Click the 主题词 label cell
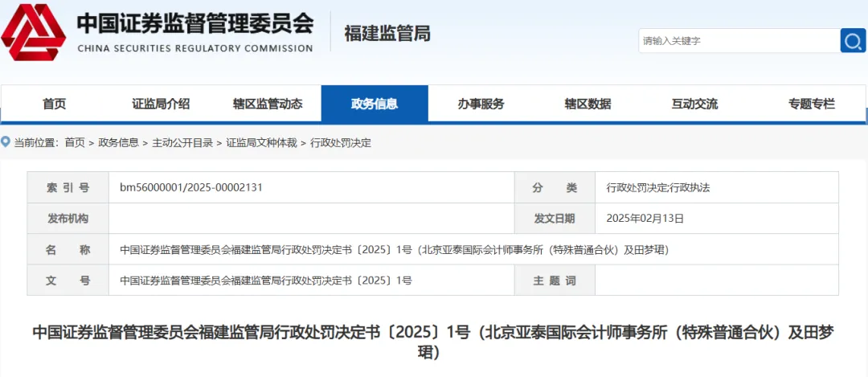868x377 pixels. point(555,281)
